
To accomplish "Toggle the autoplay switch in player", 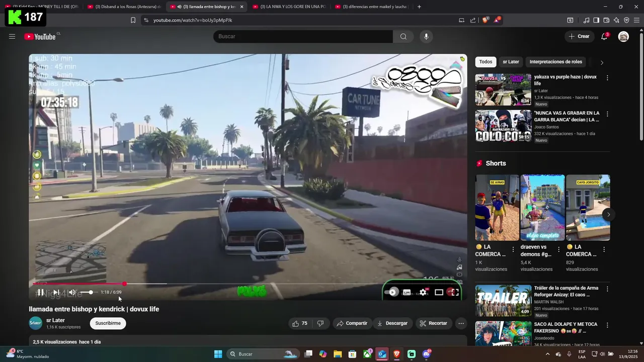I will (x=391, y=292).
